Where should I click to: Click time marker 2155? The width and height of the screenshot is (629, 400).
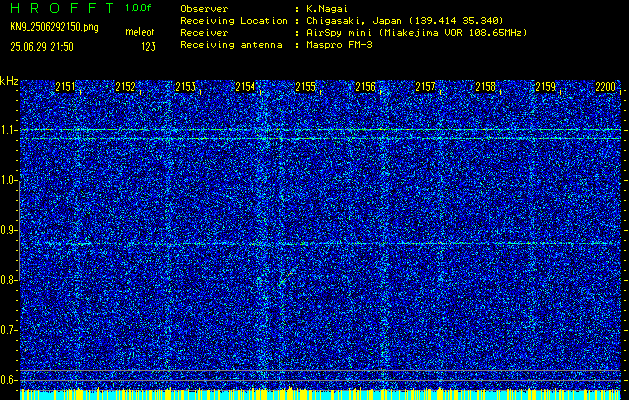click(305, 87)
